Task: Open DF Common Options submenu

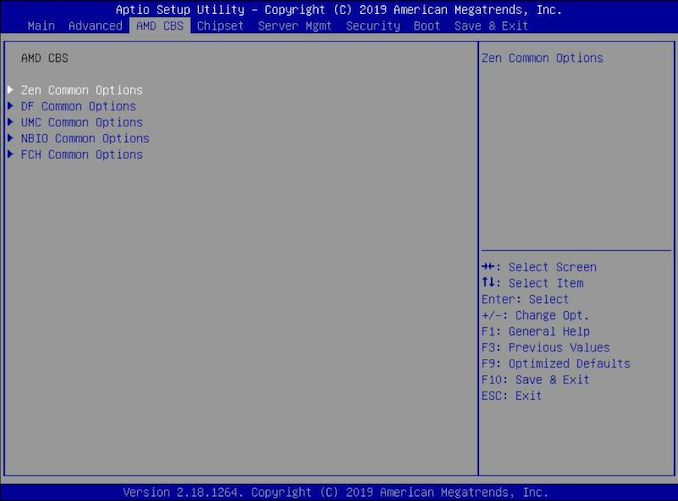Action: [78, 106]
